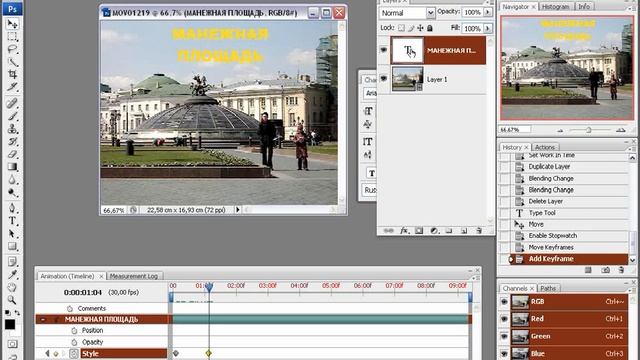
Task: Switch to the Paths tab
Action: (548, 288)
